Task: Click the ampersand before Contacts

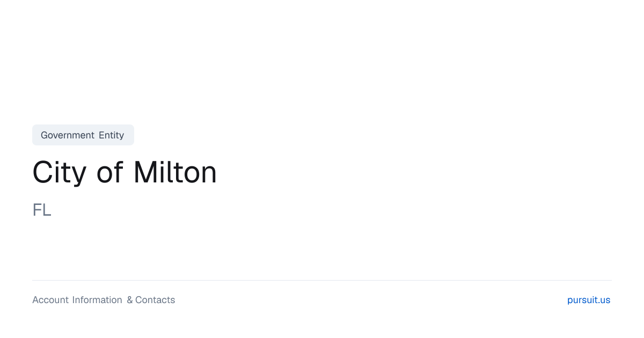Action: coord(130,300)
